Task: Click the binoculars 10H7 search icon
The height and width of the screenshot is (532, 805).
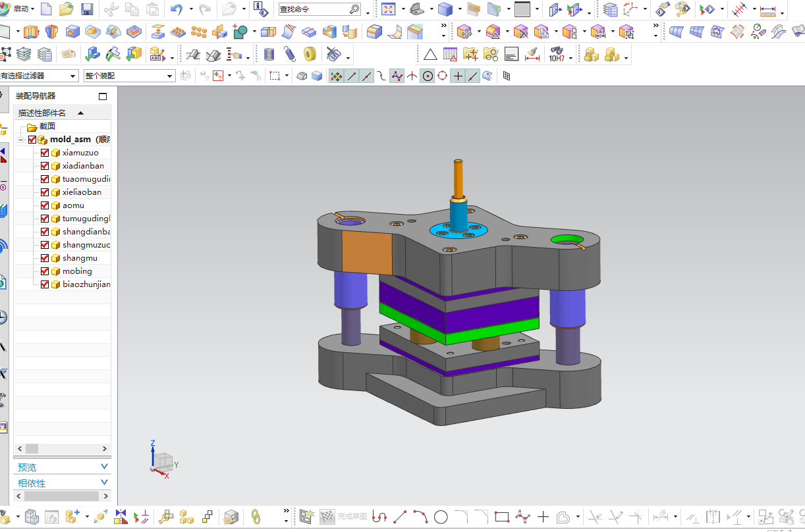Action: [557, 55]
